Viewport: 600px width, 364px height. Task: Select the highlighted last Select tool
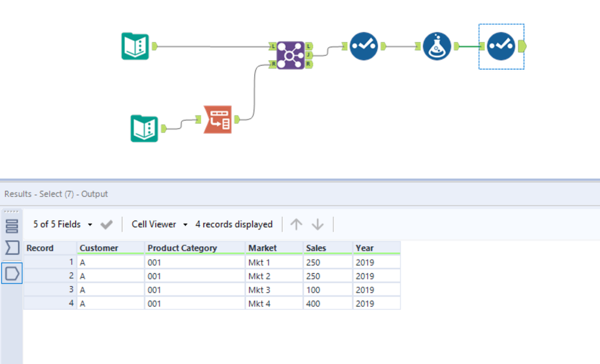pos(501,46)
